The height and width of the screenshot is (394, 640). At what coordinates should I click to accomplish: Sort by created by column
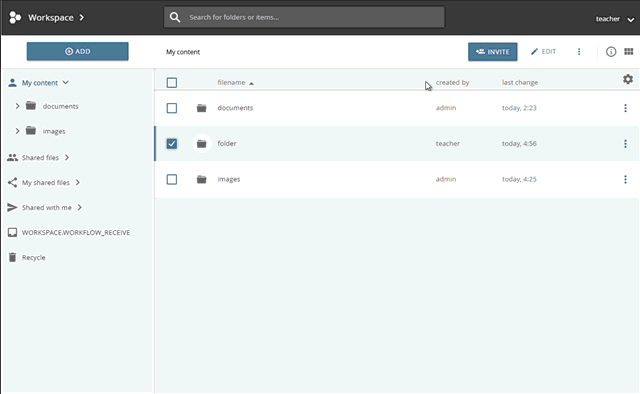[452, 82]
